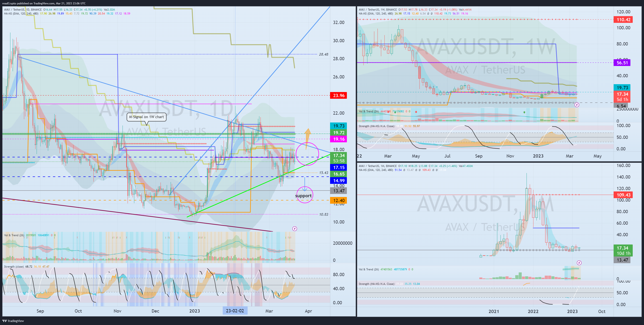Image resolution: width=644 pixels, height=325 pixels.
Task: Click the 10.83 level text on 1D chart
Action: (324, 214)
